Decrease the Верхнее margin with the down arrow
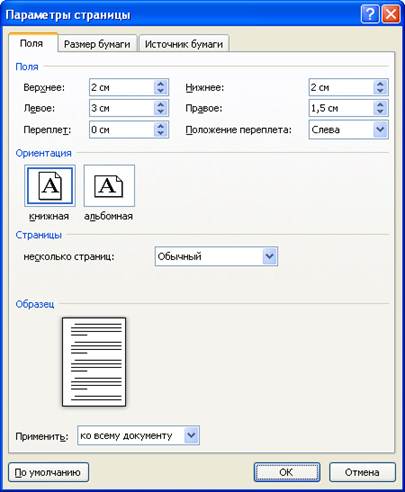This screenshot has height=492, width=405. [161, 91]
